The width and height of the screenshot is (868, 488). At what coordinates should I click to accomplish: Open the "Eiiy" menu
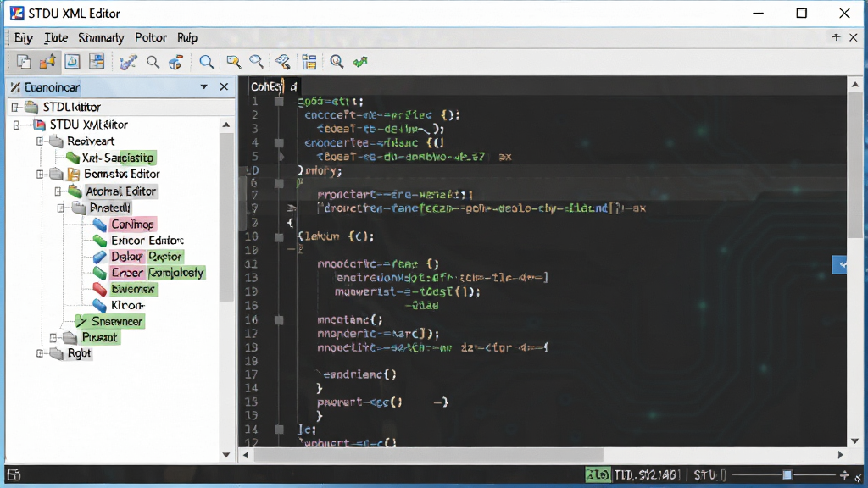point(23,37)
